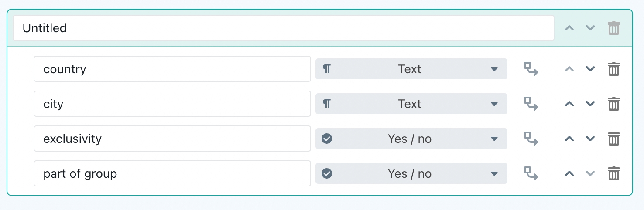Click the nest-field arrow icon for exclusivity
The image size is (644, 210).
point(531,139)
